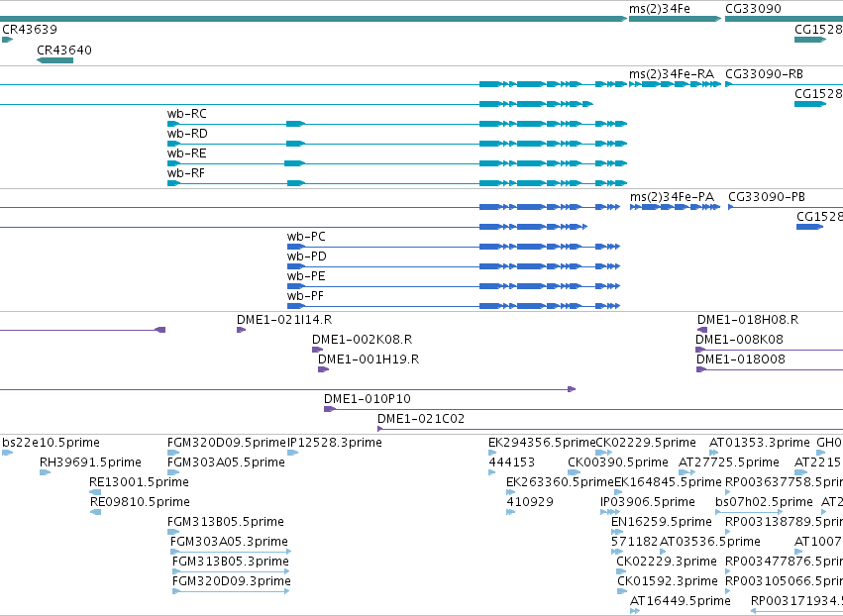Select the EN16259.5prime EST label
The height and width of the screenshot is (616, 843).
click(662, 523)
